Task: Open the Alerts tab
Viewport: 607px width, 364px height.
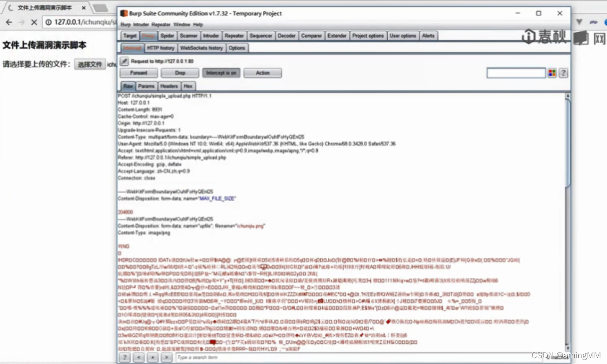Action: pos(428,36)
